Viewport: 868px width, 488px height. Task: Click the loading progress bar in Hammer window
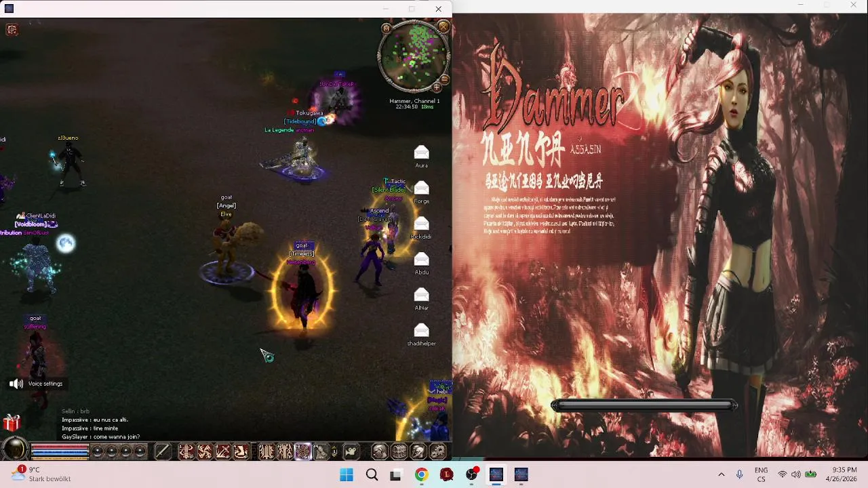644,405
